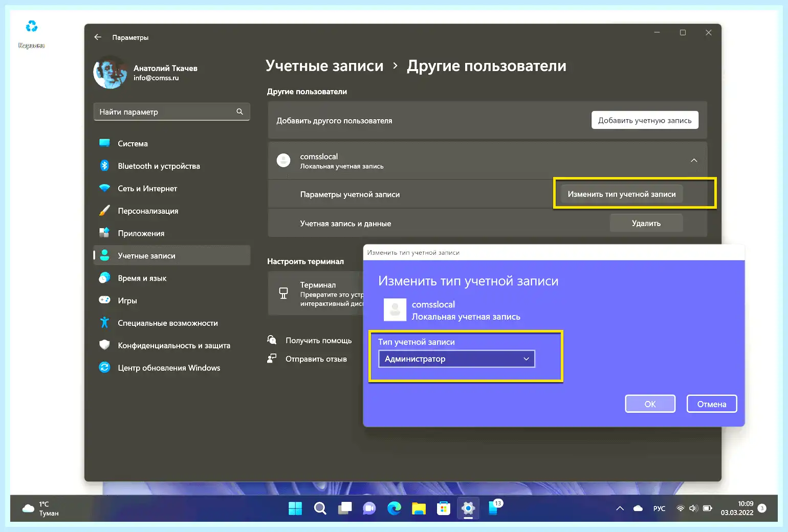788x532 pixels.
Task: Click Получить помощь link
Action: coord(318,341)
